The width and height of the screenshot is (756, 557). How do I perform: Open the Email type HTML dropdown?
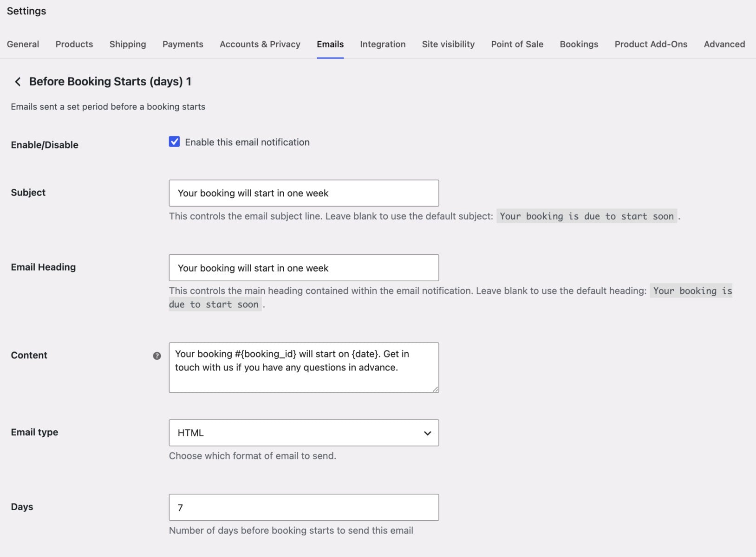[x=304, y=433]
